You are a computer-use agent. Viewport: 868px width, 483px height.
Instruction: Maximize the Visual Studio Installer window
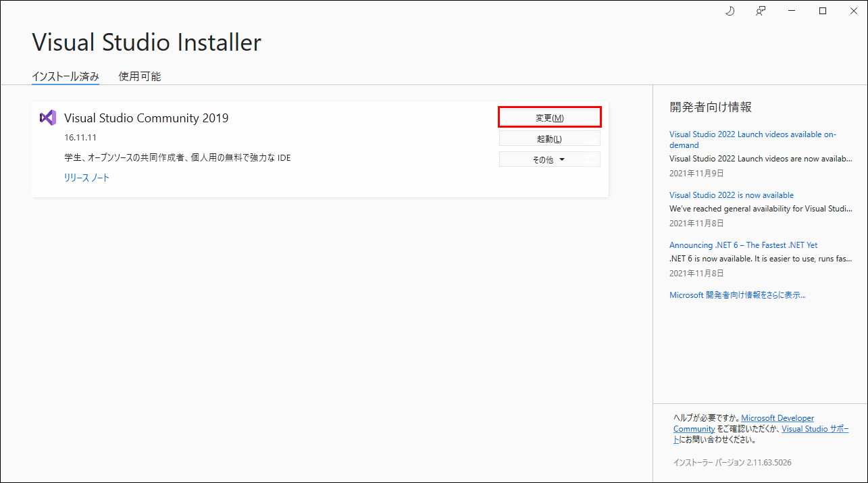[823, 11]
